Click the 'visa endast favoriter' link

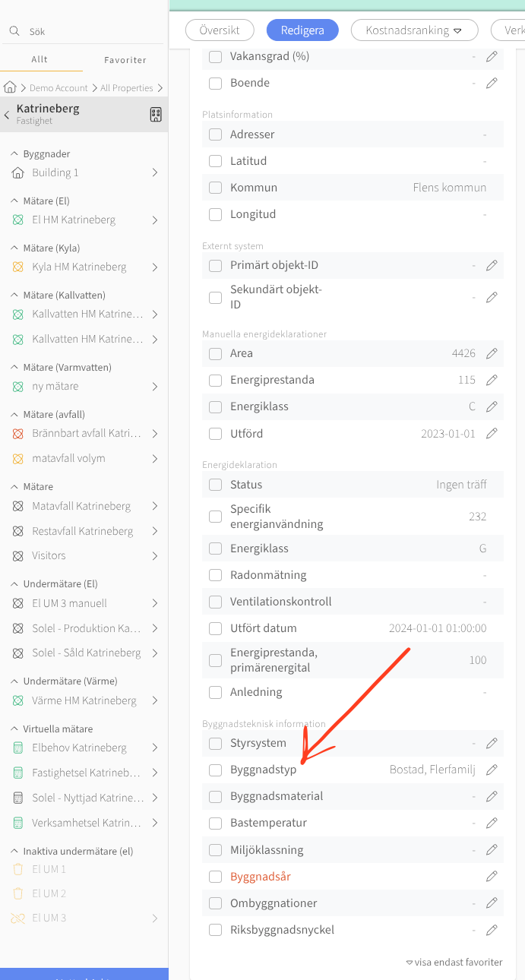click(x=454, y=963)
